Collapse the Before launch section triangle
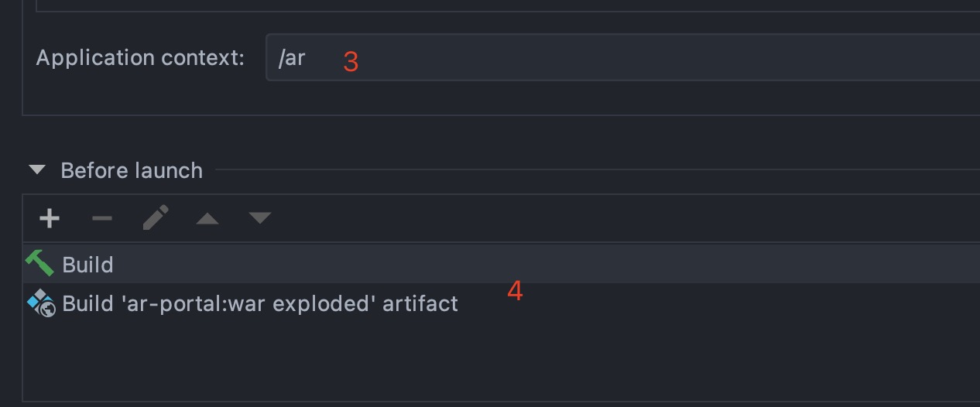 [x=37, y=170]
